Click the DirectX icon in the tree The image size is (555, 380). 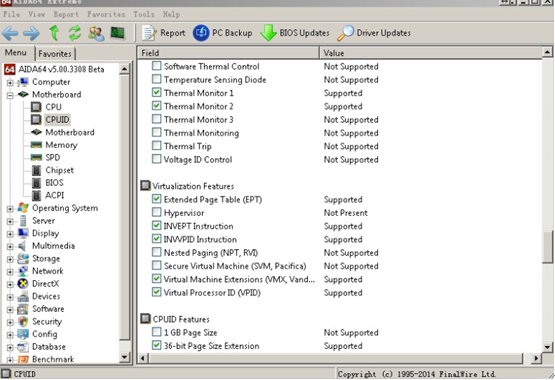point(23,283)
